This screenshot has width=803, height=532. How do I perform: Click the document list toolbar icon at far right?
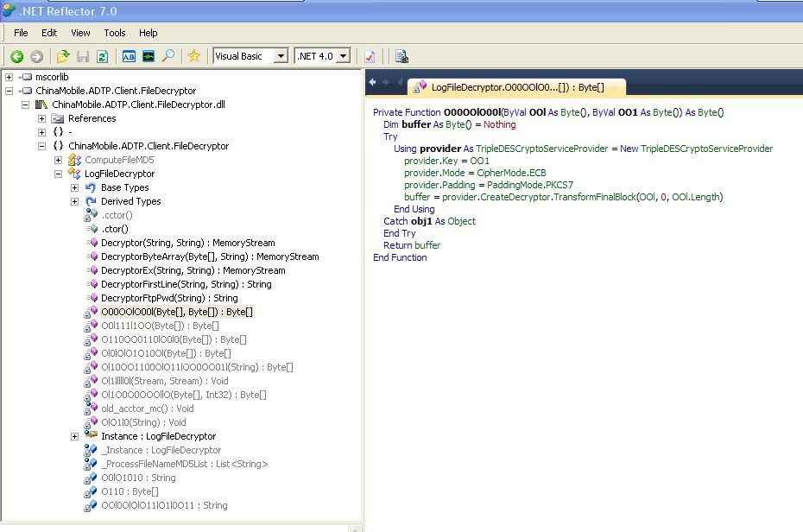pos(401,56)
